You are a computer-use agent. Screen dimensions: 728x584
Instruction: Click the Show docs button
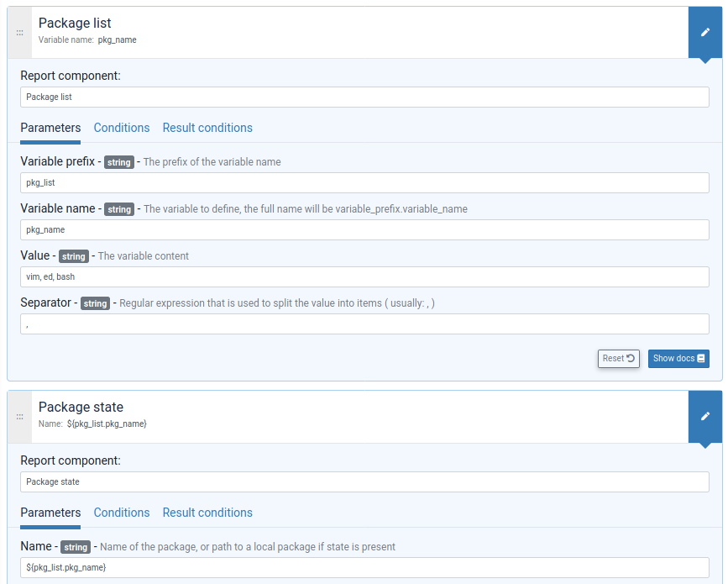(x=678, y=358)
